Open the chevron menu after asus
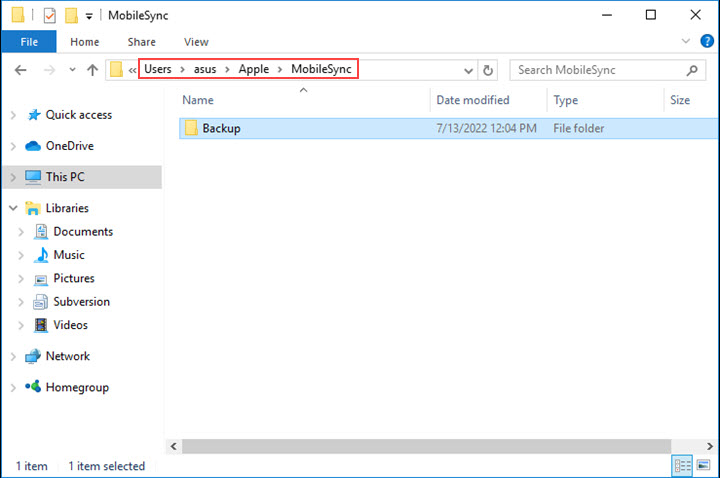Image resolution: width=720 pixels, height=478 pixels. (x=227, y=70)
